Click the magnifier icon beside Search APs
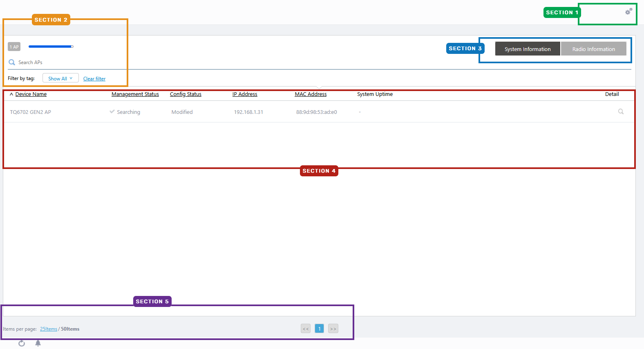Image resolution: width=644 pixels, height=349 pixels. [x=12, y=62]
